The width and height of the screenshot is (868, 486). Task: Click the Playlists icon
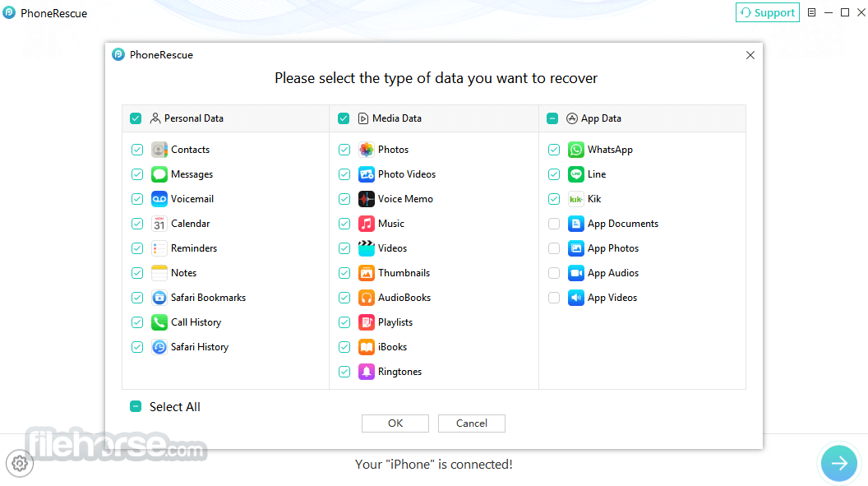coord(367,322)
